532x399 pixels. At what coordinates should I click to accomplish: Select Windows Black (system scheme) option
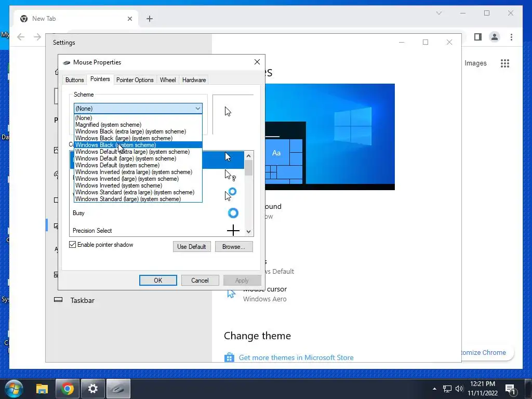pyautogui.click(x=138, y=145)
